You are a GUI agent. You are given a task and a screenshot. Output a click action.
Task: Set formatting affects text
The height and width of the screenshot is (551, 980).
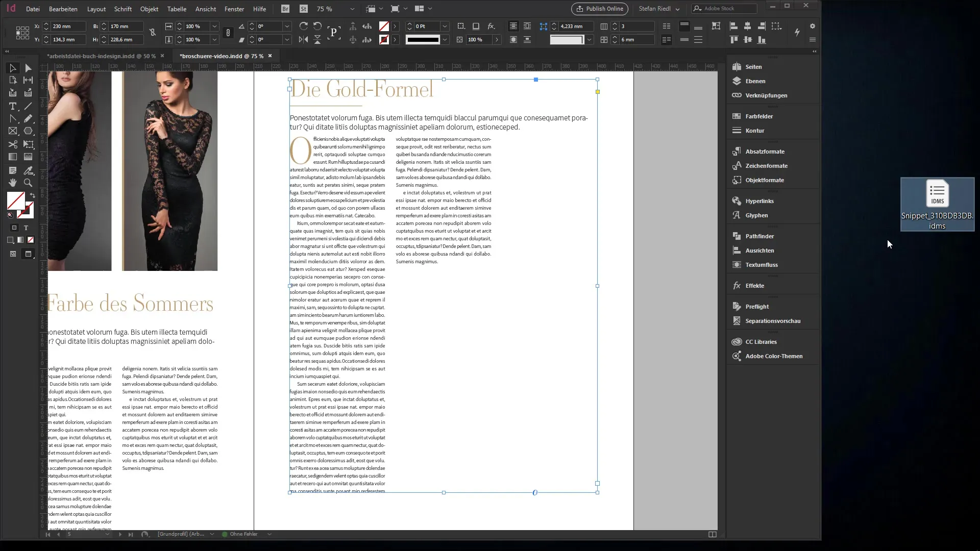click(x=26, y=228)
